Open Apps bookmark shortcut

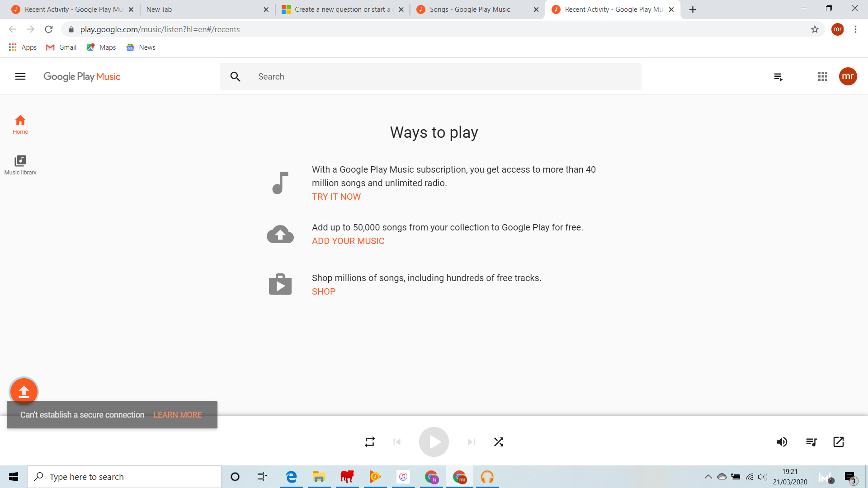pyautogui.click(x=23, y=47)
